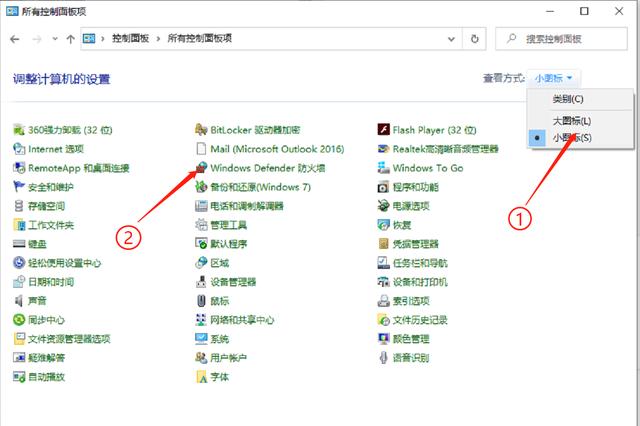Click the Windows Defender 防火墙 icon
Image resolution: width=640 pixels, height=426 pixels.
201,168
